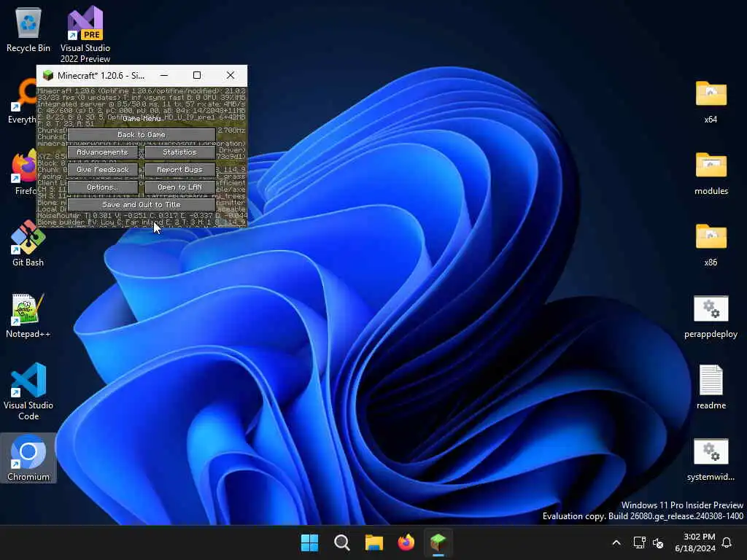Screen dimensions: 747x560
Task: Show hidden system tray icons
Action: [x=616, y=542]
